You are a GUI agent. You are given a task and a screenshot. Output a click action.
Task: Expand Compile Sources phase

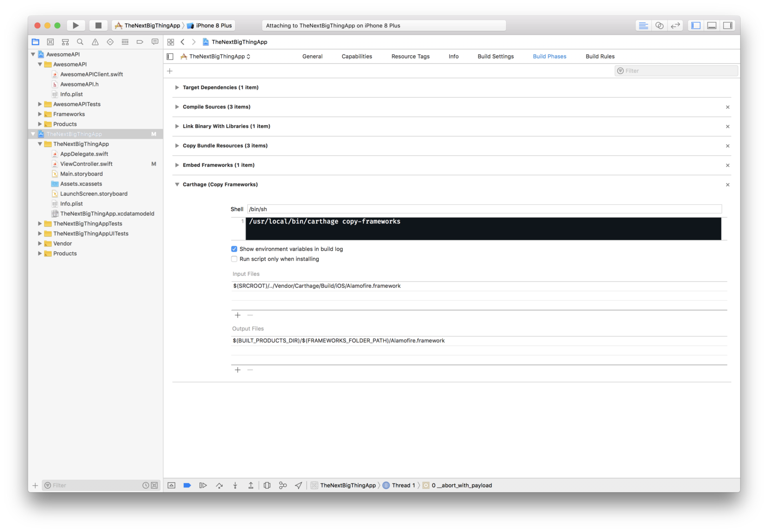(177, 107)
